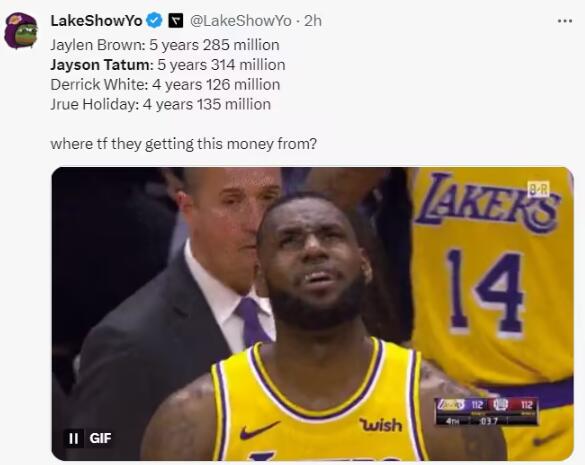Viewport: 585px width, 465px height.
Task: Click the wish sponsor logo on jersey
Action: [381, 425]
